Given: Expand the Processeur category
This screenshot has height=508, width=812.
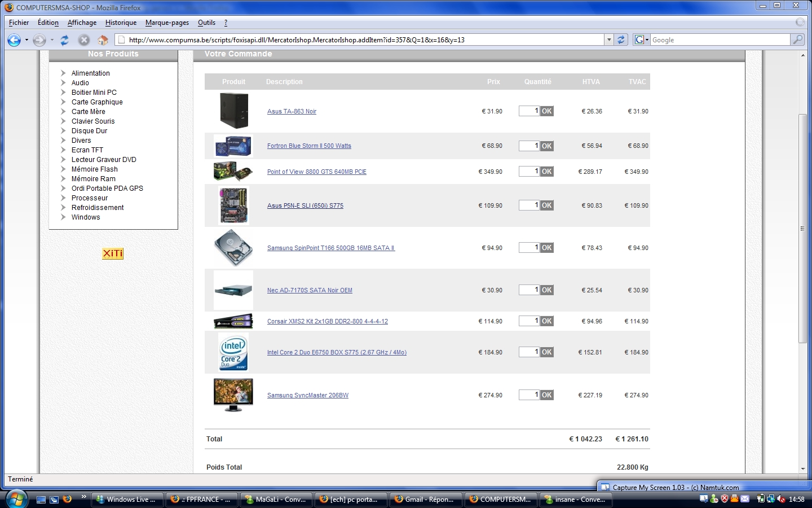Looking at the screenshot, I should point(89,198).
